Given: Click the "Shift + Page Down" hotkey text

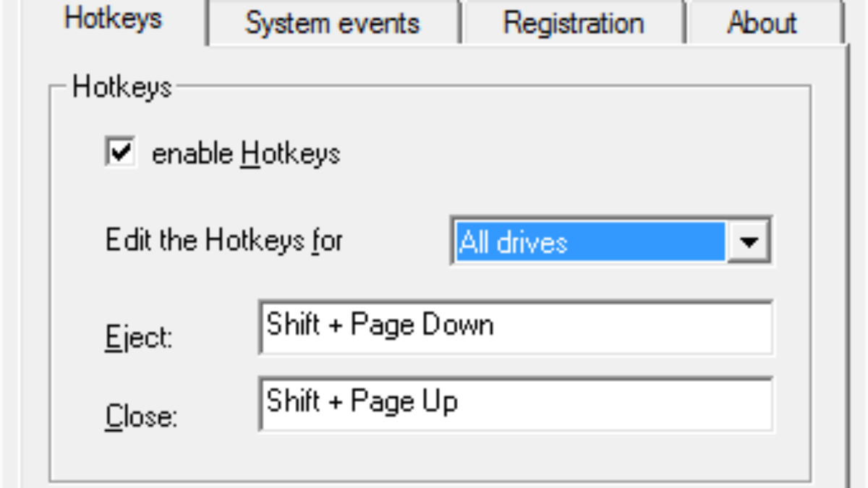Looking at the screenshot, I should point(380,325).
